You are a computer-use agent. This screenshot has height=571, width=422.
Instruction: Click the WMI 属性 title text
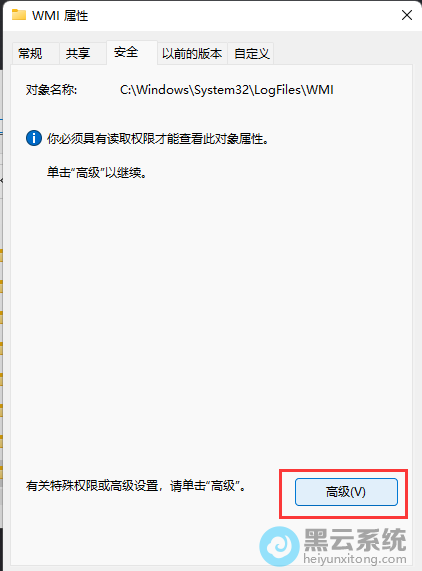[60, 16]
